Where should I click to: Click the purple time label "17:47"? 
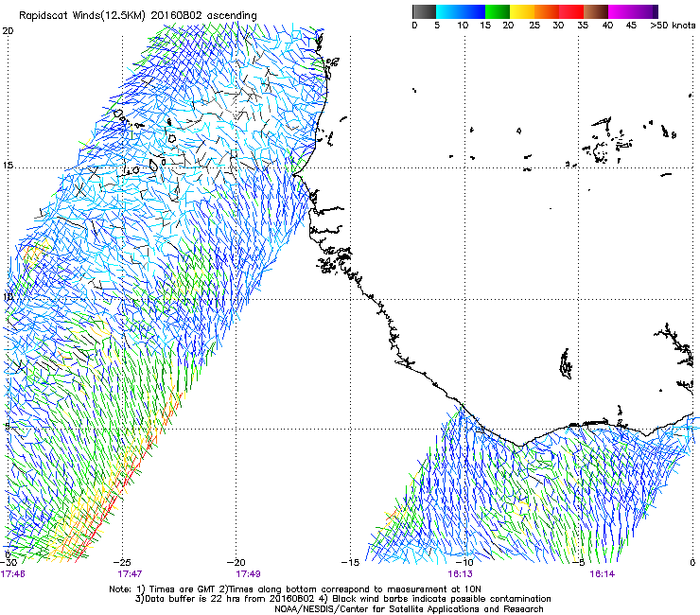tap(130, 574)
